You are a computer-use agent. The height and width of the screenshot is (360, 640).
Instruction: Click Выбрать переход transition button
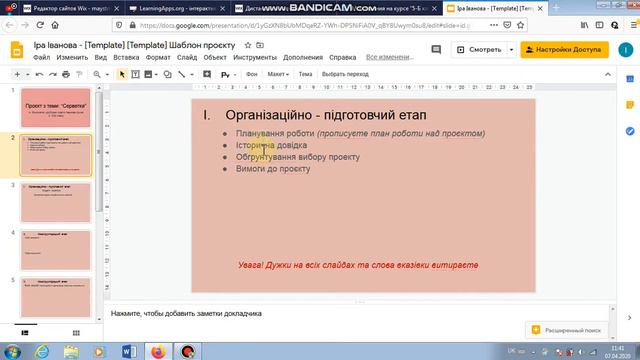345,74
